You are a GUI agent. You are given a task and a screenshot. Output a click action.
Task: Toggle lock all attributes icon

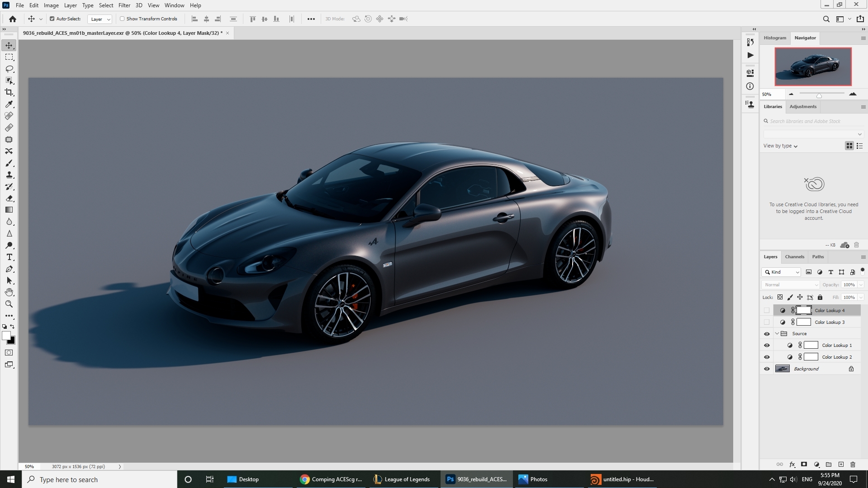click(820, 297)
